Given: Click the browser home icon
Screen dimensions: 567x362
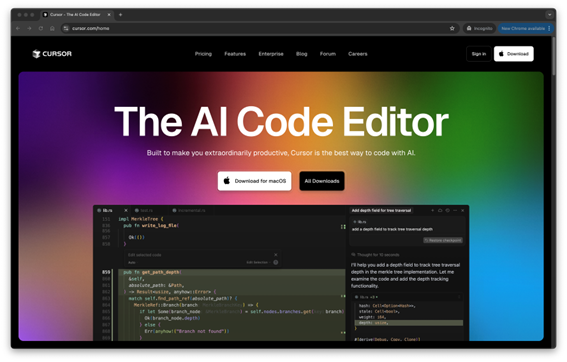Looking at the screenshot, I should click(52, 28).
